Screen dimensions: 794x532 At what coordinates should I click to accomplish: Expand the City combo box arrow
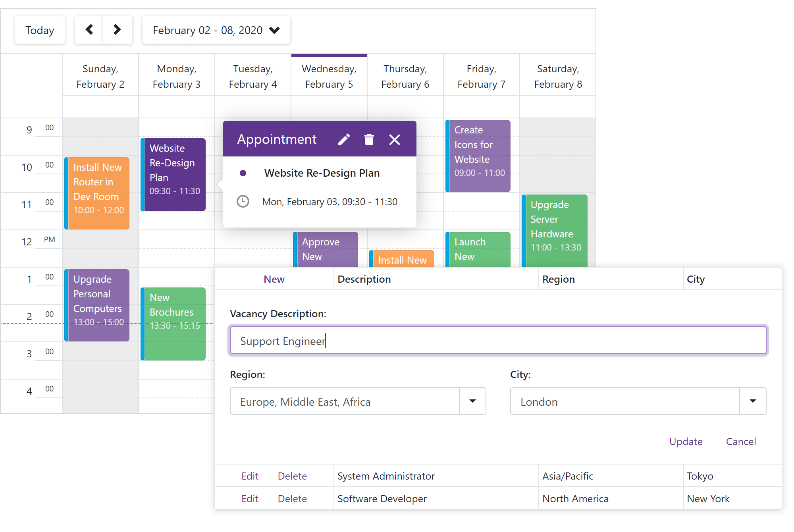click(x=752, y=401)
